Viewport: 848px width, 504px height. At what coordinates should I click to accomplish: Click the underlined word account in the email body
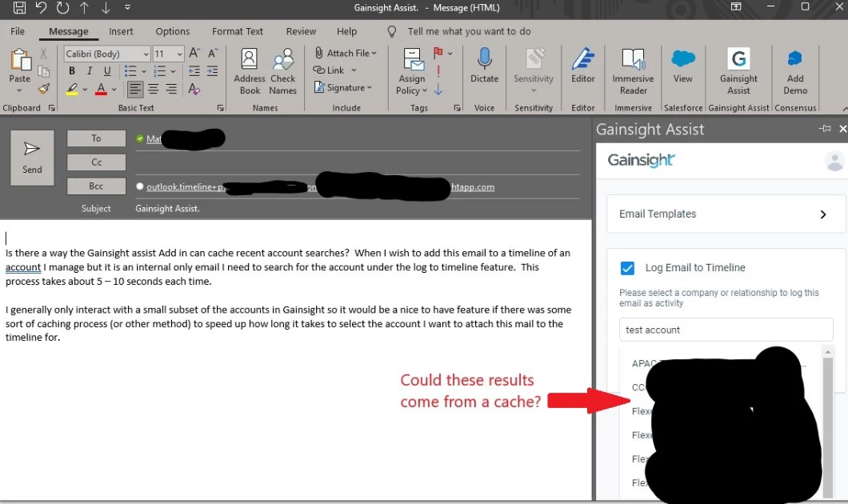(x=23, y=267)
